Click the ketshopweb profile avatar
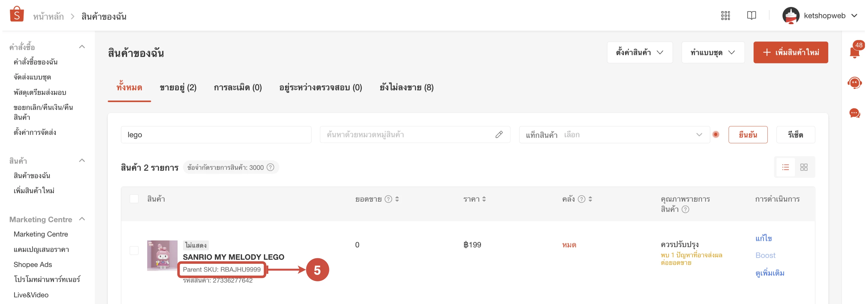 click(x=791, y=15)
